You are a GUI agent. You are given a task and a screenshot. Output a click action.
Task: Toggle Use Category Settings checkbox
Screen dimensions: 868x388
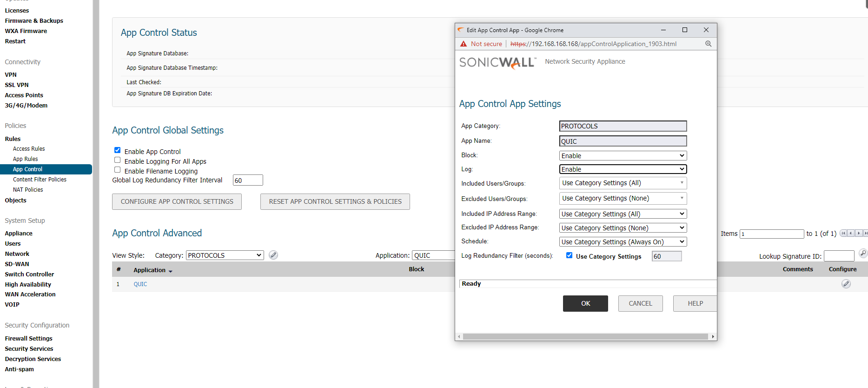coord(569,255)
